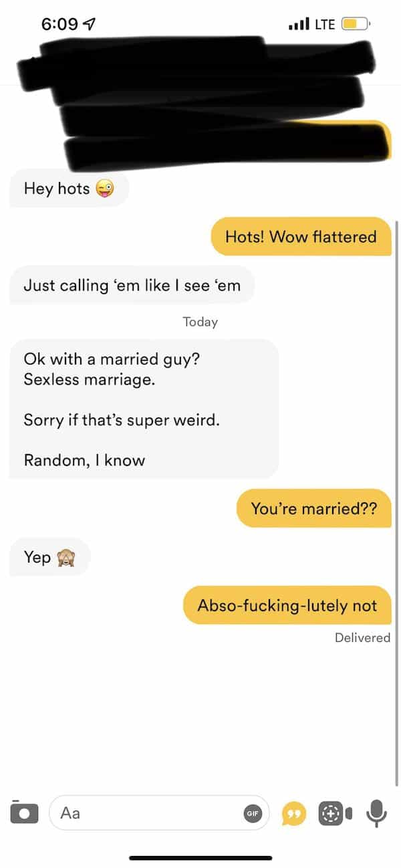
Task: Select the 'Just calling 'em like I see 'em' bubble
Action: (x=132, y=286)
